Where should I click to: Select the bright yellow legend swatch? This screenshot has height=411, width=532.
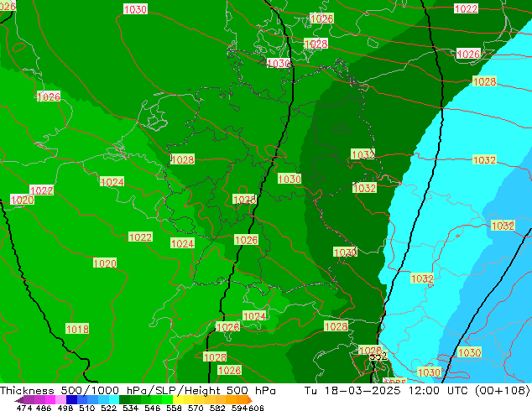coord(178,399)
